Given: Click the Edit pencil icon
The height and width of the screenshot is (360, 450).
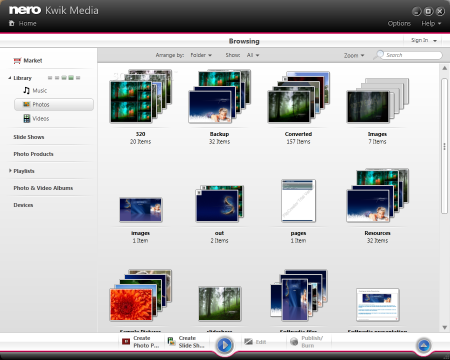Looking at the screenshot, I should (x=248, y=342).
